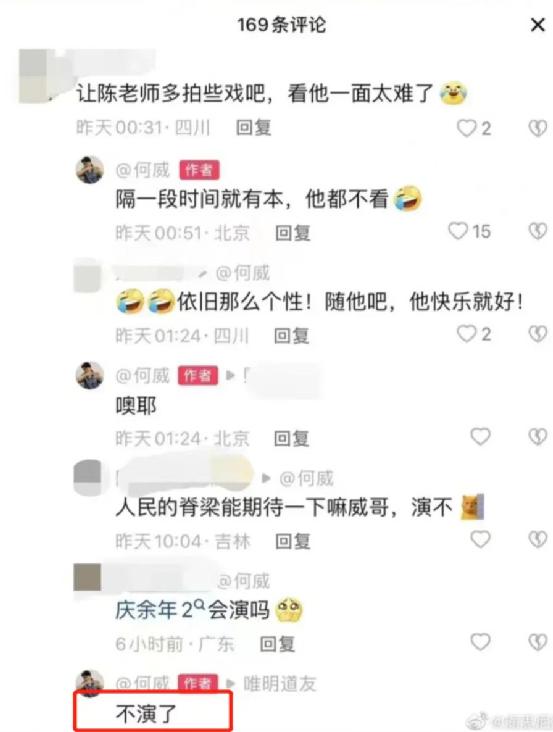
Task: Reply to the 6小时前 广东 comment
Action: pyautogui.click(x=277, y=644)
